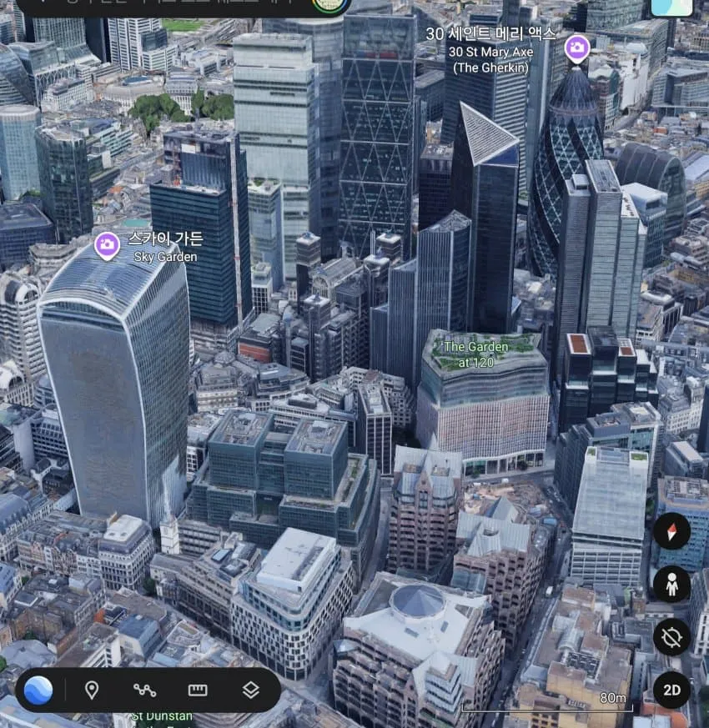Click the "The Garden at 120" label
709x728 pixels.
point(476,354)
